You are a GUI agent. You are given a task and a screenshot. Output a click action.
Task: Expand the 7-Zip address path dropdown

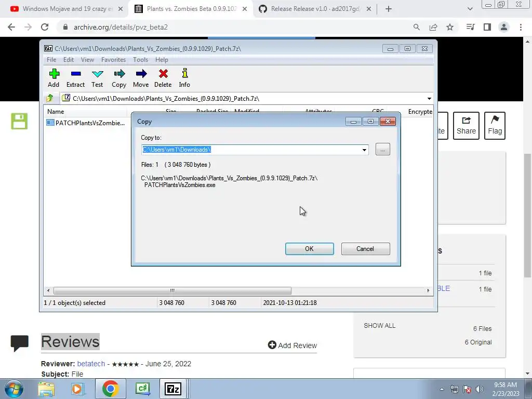(429, 99)
